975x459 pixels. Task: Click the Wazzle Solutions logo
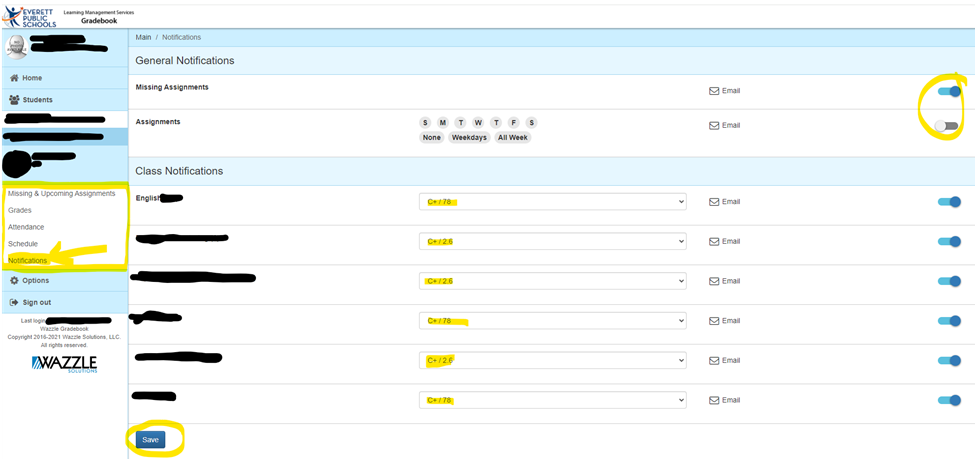coord(64,362)
